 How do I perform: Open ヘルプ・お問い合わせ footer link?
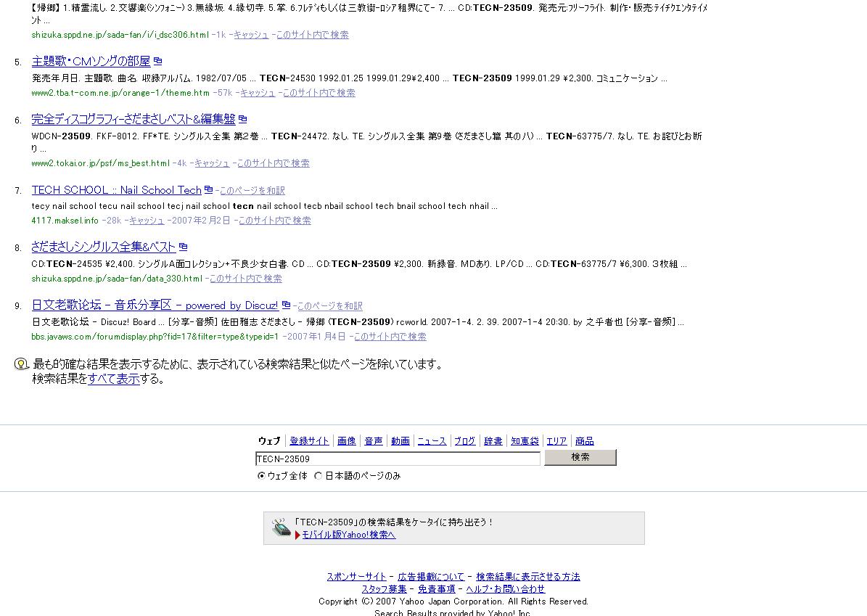(x=506, y=589)
